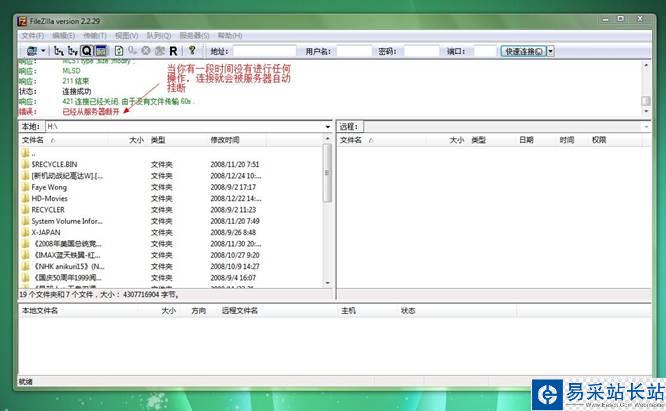
Task: Toggle the local directory tree view icon
Action: coord(59,51)
